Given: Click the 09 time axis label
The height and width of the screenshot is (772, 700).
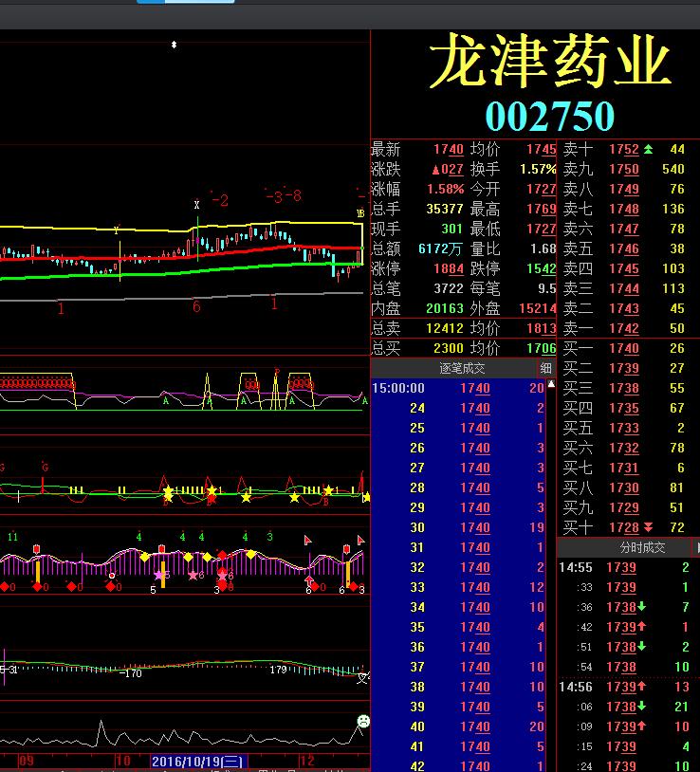Looking at the screenshot, I should pos(27,762).
